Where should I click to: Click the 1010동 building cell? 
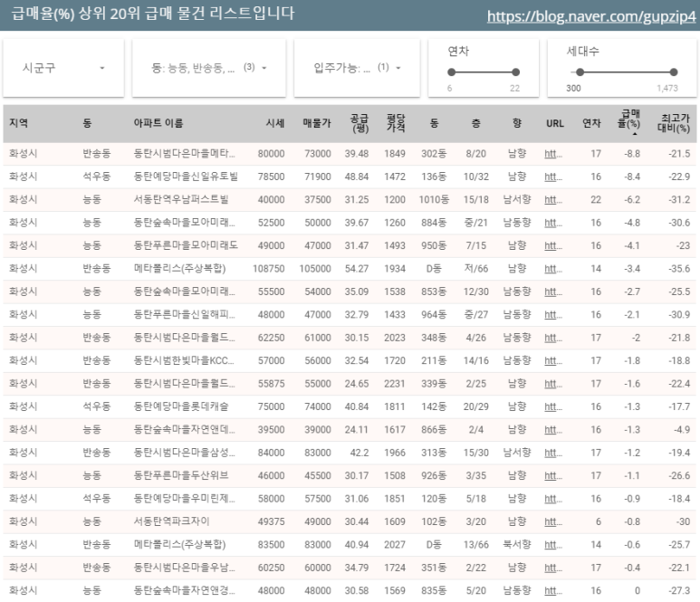point(434,199)
